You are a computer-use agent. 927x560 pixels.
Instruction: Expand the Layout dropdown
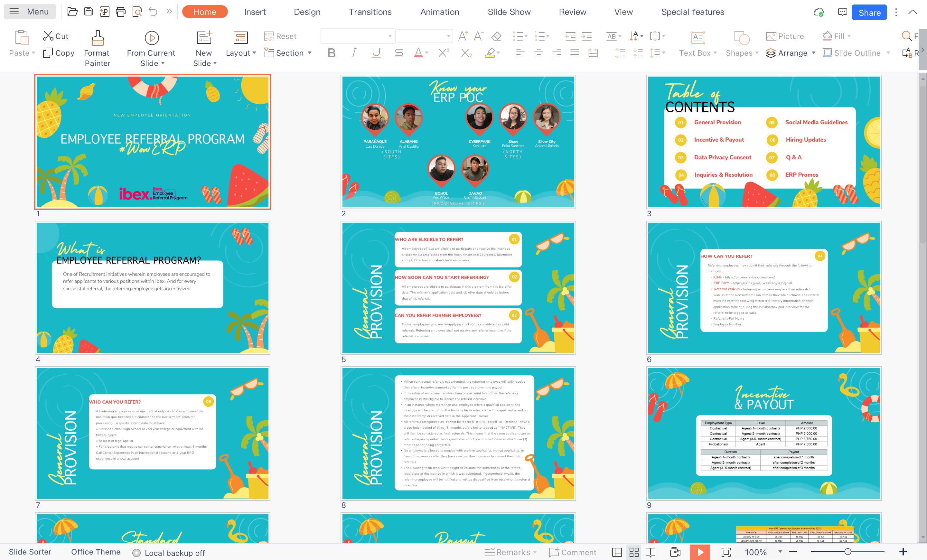[241, 53]
